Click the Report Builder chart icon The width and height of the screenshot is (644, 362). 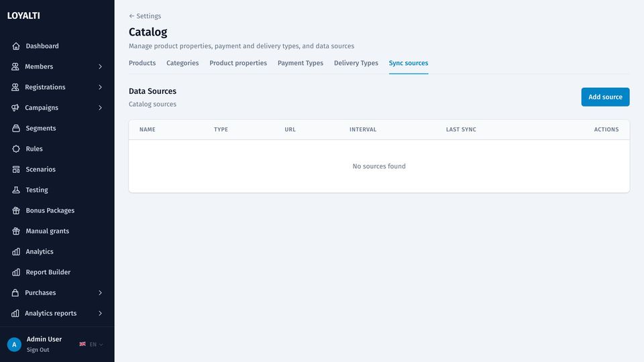point(16,272)
